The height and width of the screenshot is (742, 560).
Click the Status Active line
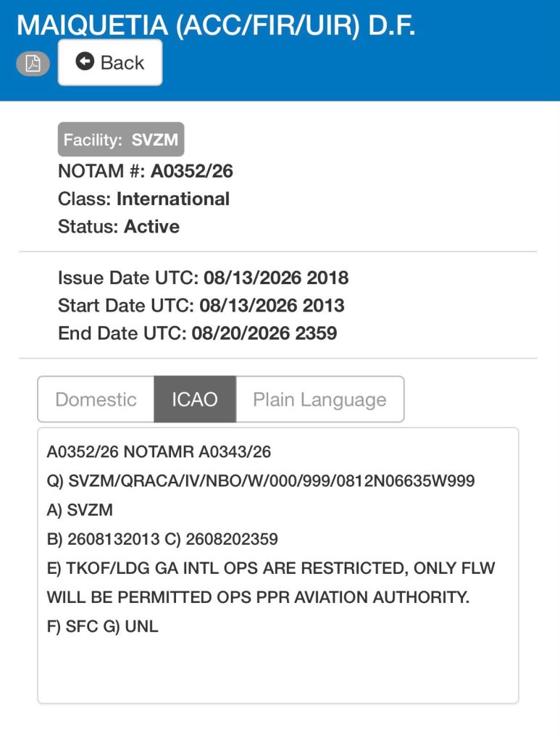tap(119, 227)
